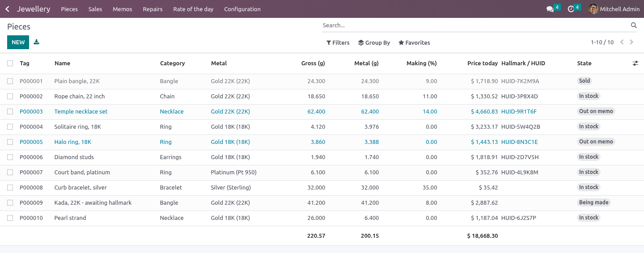The width and height of the screenshot is (644, 253).
Task: Tick the checkbox for P000004
Action: (10, 127)
